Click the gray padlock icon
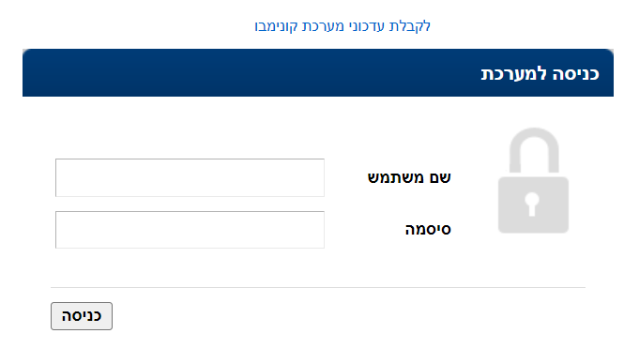Image resolution: width=624 pixels, height=364 pixels. pos(533,180)
